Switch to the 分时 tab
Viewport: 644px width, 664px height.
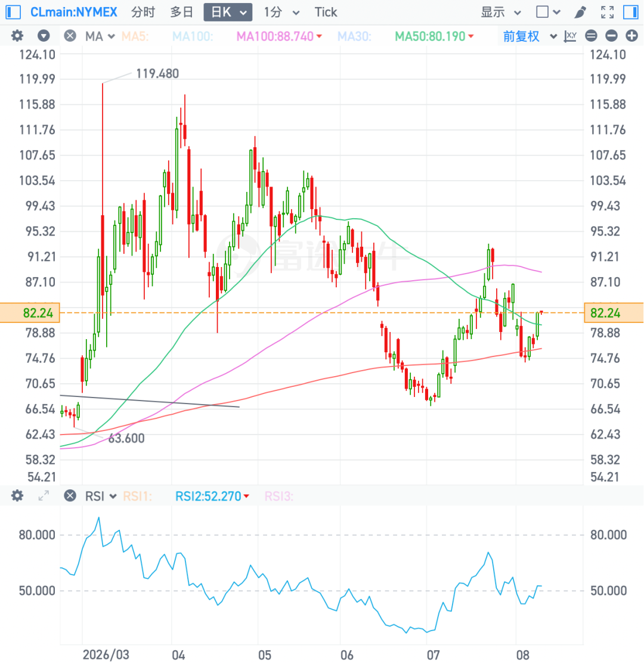[x=143, y=13]
